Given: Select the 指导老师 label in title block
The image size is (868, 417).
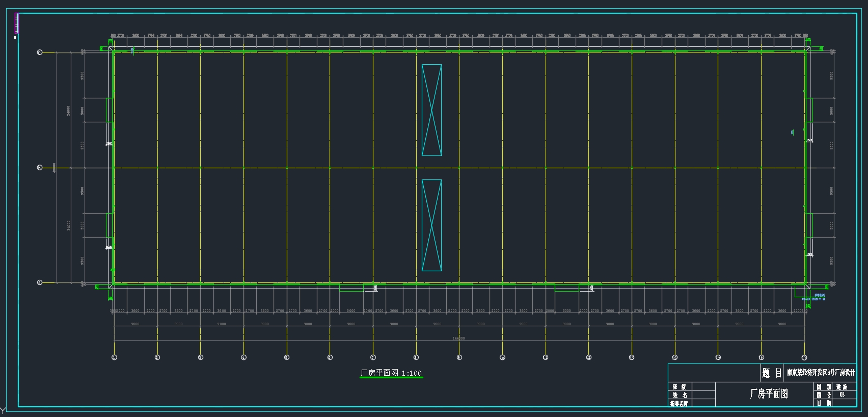Looking at the screenshot, I should pyautogui.click(x=679, y=403).
